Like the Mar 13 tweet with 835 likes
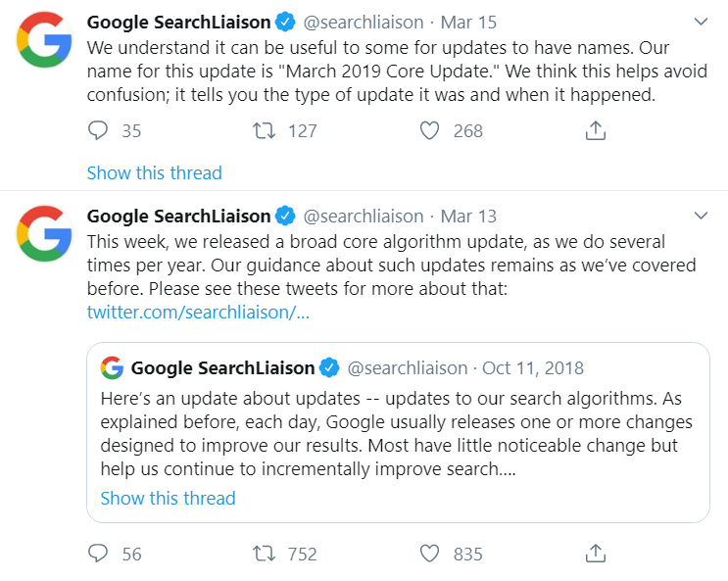This screenshot has height=581, width=728. tap(429, 554)
